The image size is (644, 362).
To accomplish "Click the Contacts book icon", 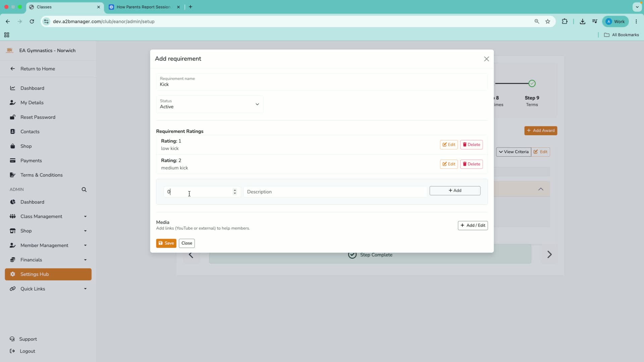I will pos(13,131).
